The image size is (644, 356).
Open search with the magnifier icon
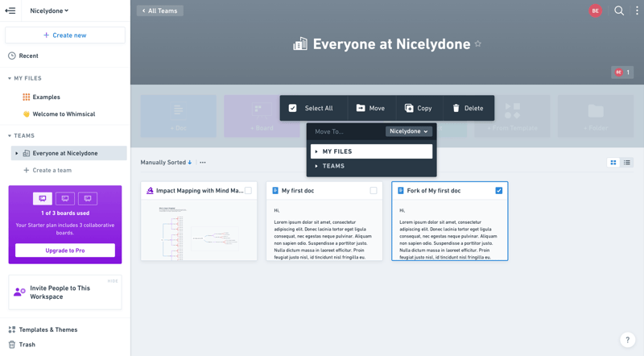619,10
